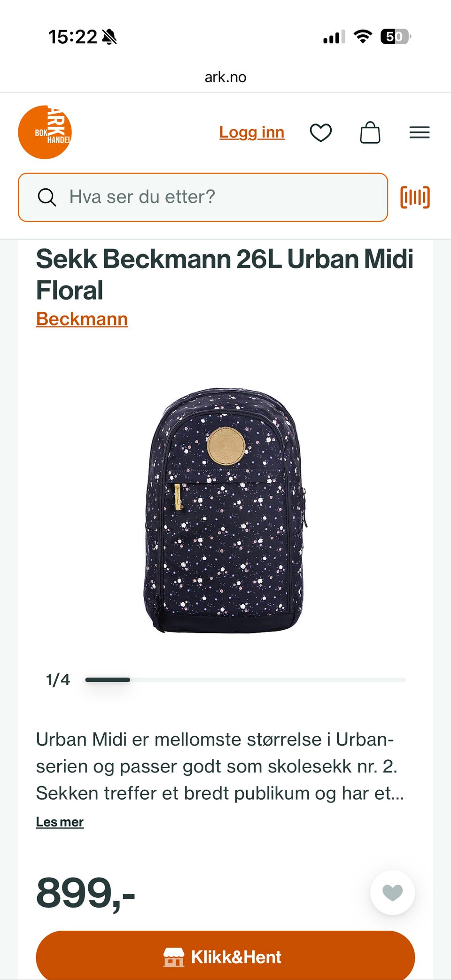Open the hamburger menu

(x=420, y=132)
